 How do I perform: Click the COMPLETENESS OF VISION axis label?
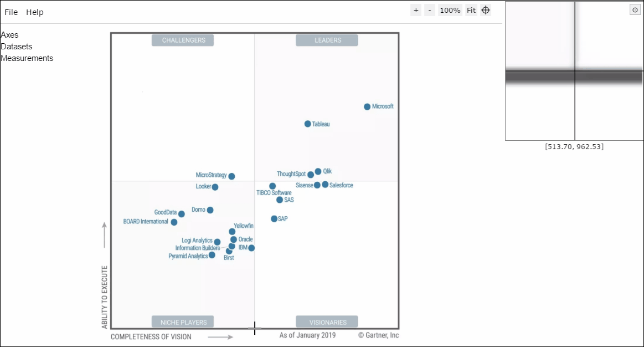(x=151, y=336)
